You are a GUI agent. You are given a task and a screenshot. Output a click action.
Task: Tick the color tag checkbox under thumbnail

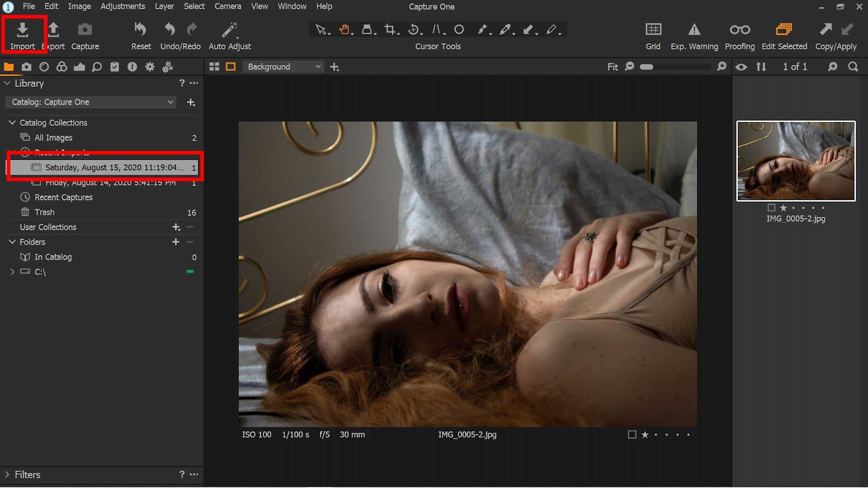(x=771, y=208)
